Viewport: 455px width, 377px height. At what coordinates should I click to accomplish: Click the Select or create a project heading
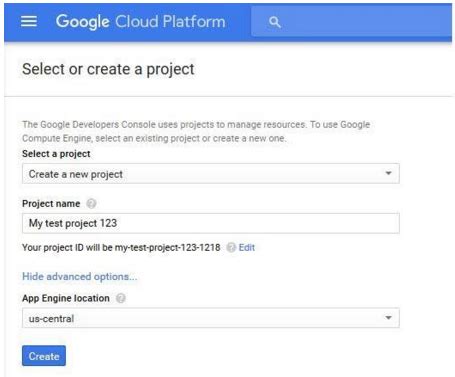coord(108,69)
